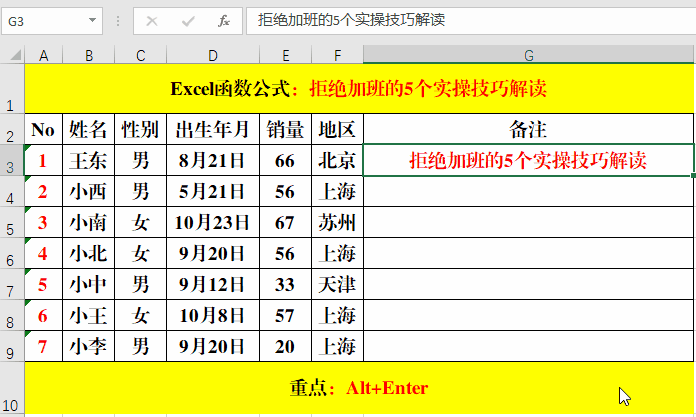Click the sales cell '20'
Image resolution: width=696 pixels, height=417 pixels.
click(285, 346)
